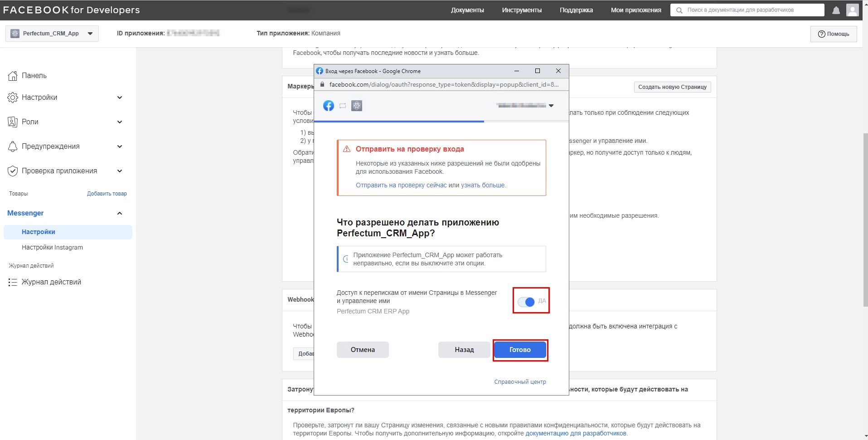Open документацию для разработчиков link
868x440 pixels.
[x=576, y=433]
